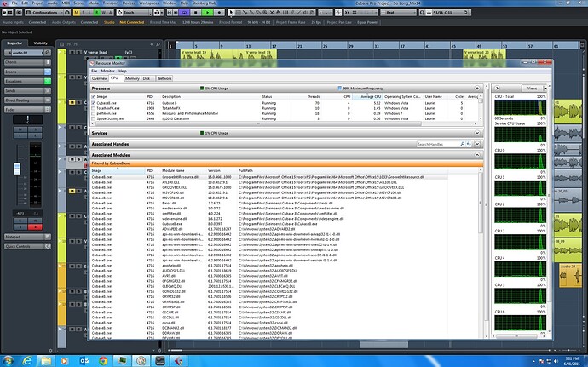Screen dimensions: 588x367
Task: Open Google Chrome from the taskbar
Action: tap(103, 361)
